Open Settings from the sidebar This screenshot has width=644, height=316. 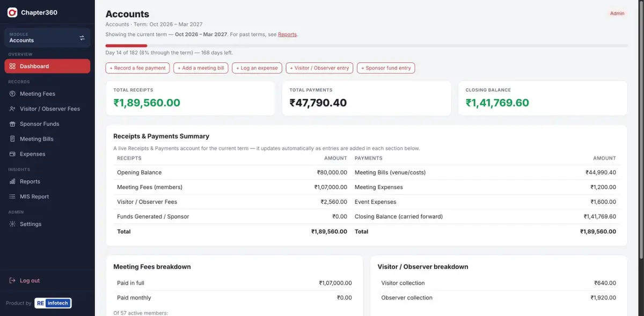(47, 224)
